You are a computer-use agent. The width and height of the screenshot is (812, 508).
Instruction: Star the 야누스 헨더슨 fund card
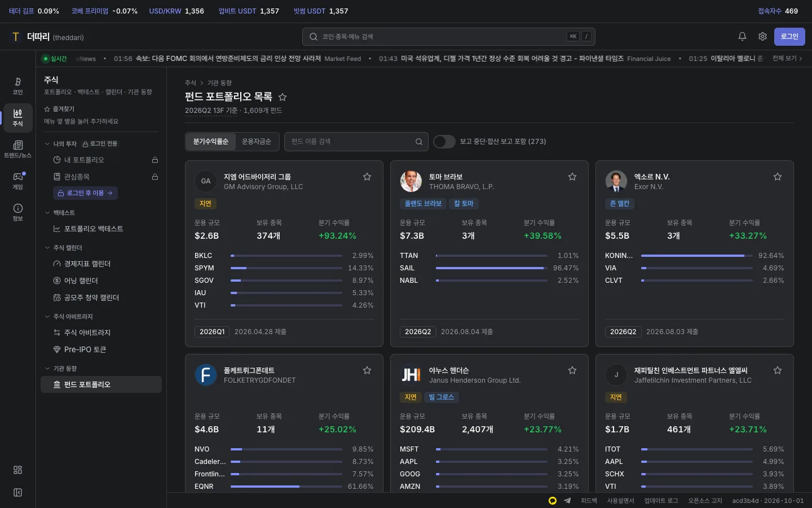pos(572,370)
